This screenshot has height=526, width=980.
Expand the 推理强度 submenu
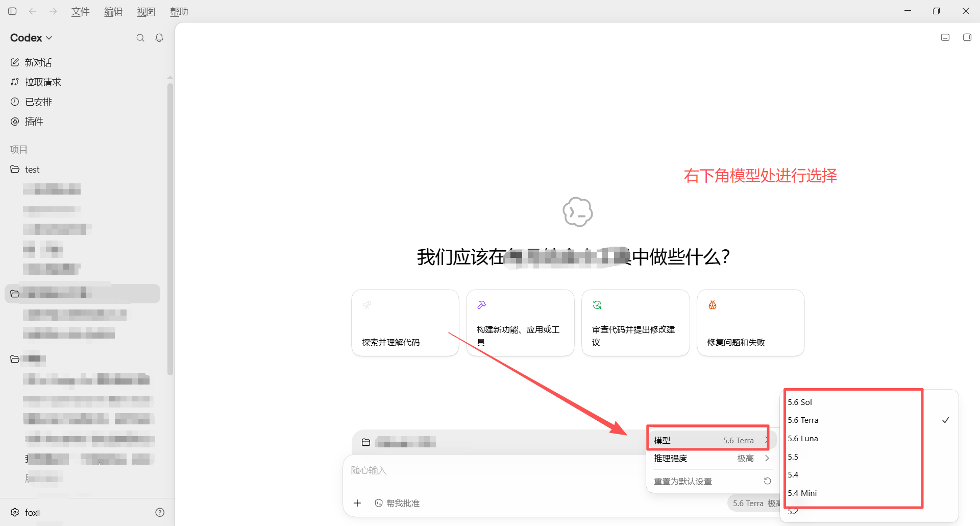pyautogui.click(x=712, y=458)
